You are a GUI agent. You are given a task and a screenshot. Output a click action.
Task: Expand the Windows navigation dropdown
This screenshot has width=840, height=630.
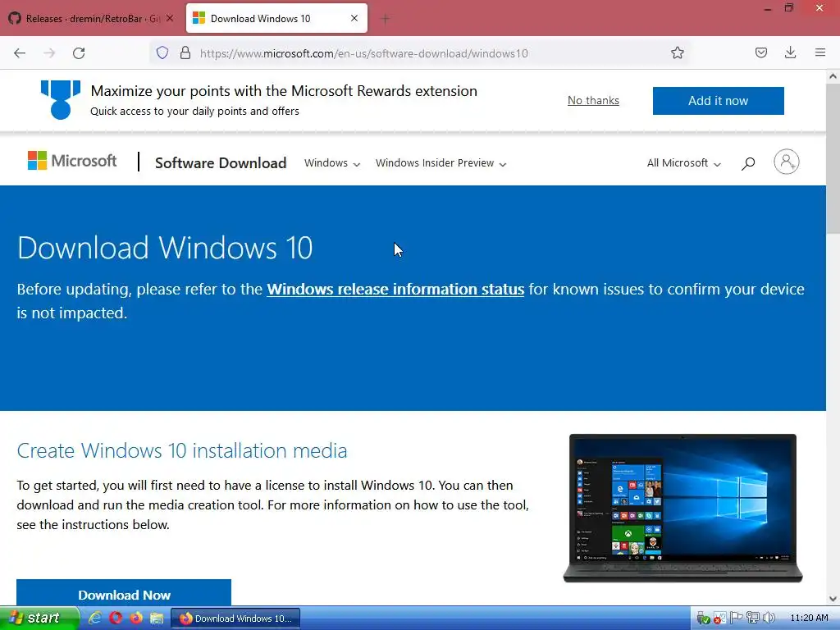coord(332,163)
